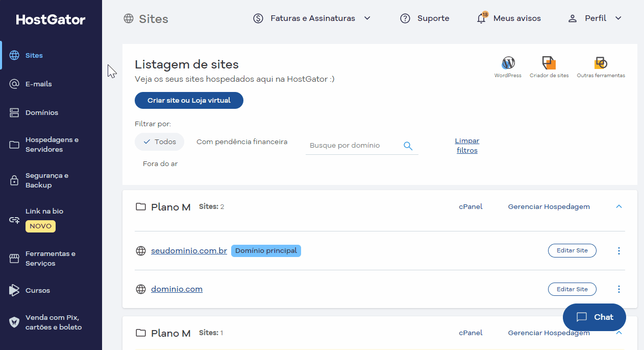The width and height of the screenshot is (644, 350).
Task: Click the folder icon of first Plano M
Action: pos(140,207)
